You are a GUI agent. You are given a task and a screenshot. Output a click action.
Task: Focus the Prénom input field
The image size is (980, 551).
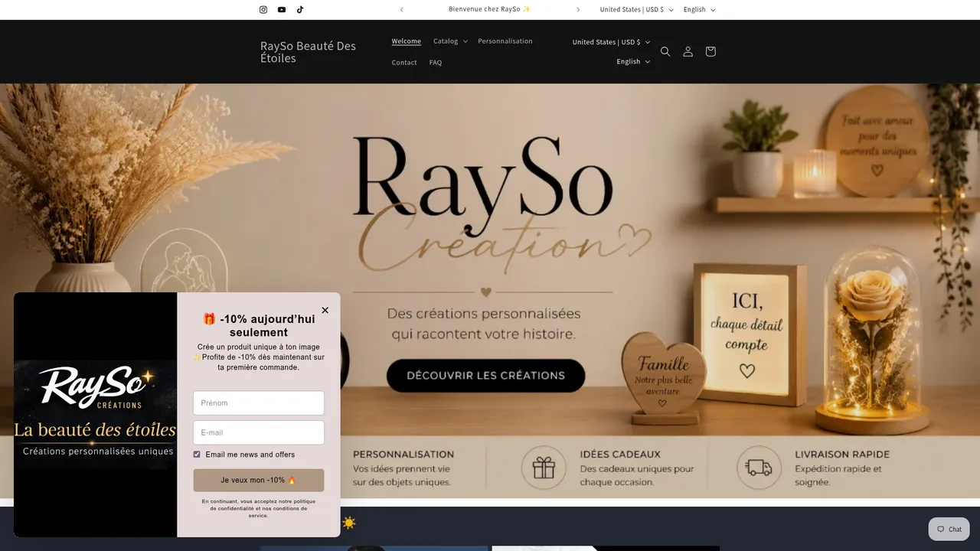(x=259, y=403)
